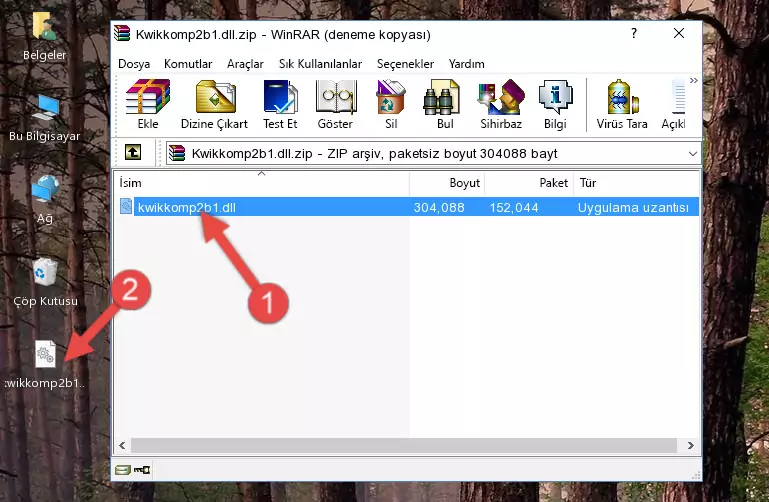Open the Sık Kullanılanlar menu
Image resolution: width=769 pixels, height=502 pixels.
(320, 64)
